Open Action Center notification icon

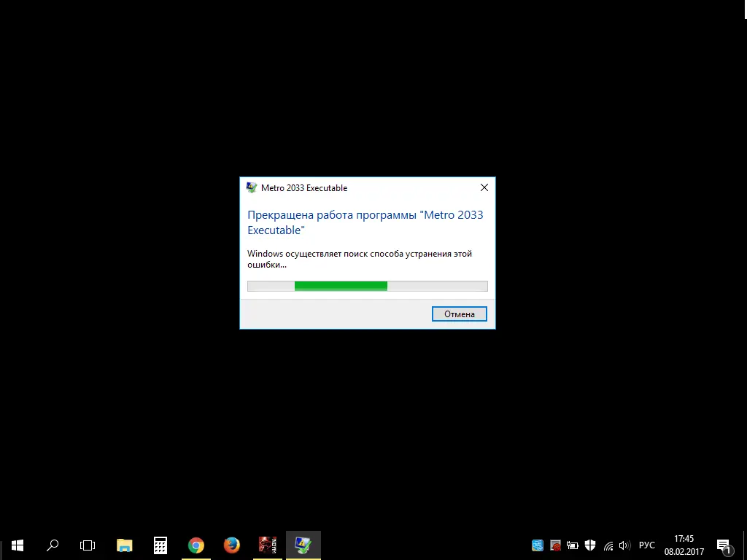724,545
